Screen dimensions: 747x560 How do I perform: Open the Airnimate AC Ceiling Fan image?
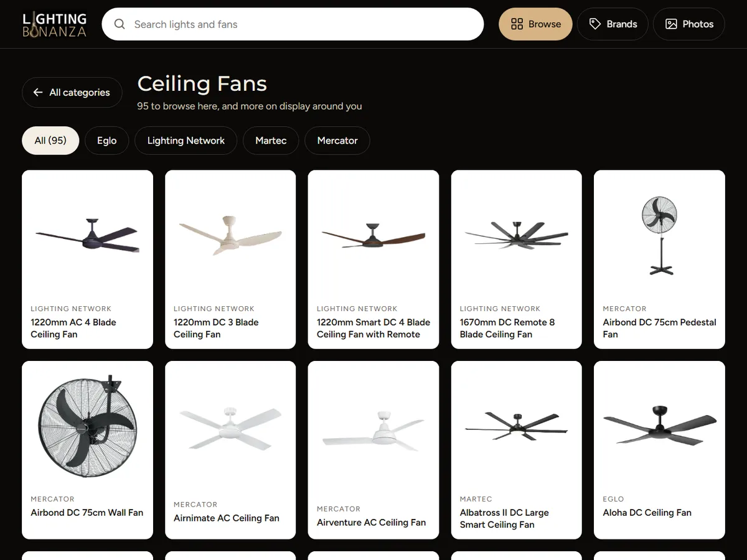pos(230,428)
